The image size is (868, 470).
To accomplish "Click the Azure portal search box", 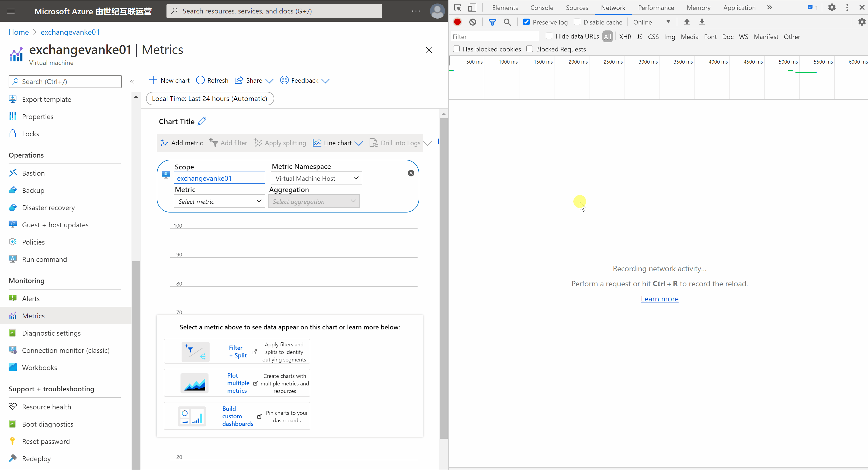I will pyautogui.click(x=274, y=11).
